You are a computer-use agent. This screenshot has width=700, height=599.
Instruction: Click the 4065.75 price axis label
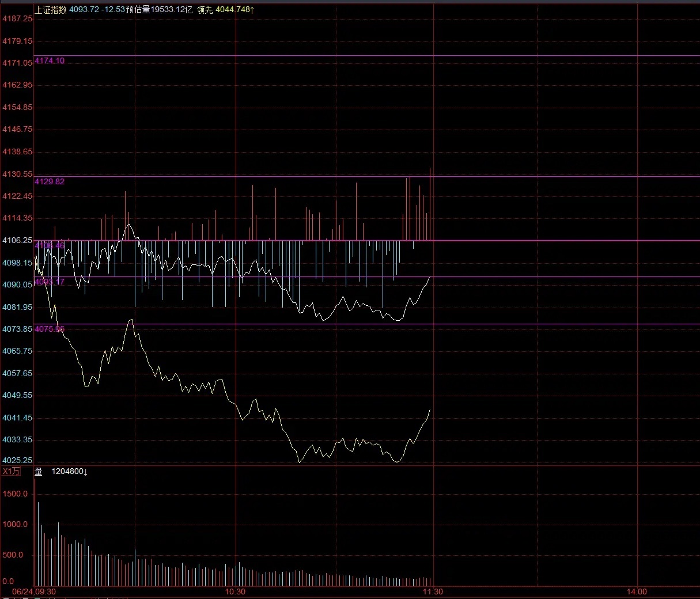[x=17, y=351]
